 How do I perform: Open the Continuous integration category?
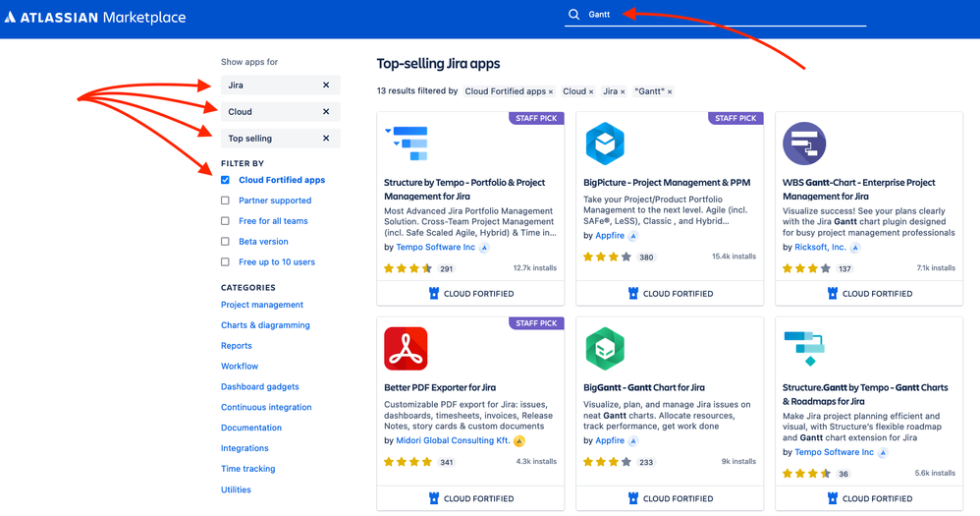coord(266,407)
